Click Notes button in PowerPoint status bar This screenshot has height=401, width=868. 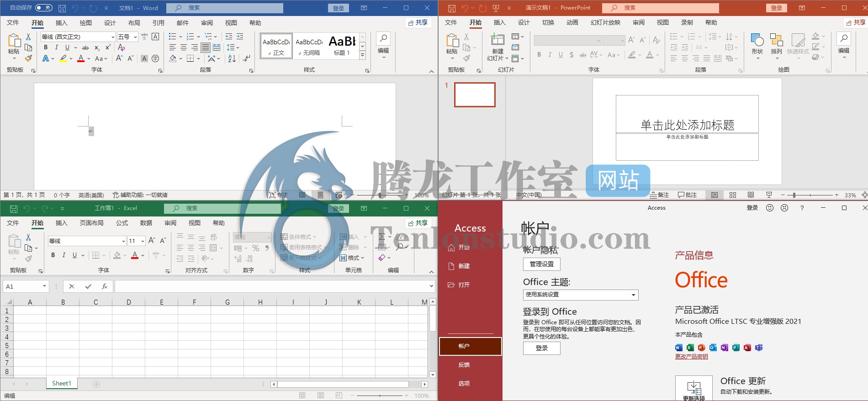[659, 195]
